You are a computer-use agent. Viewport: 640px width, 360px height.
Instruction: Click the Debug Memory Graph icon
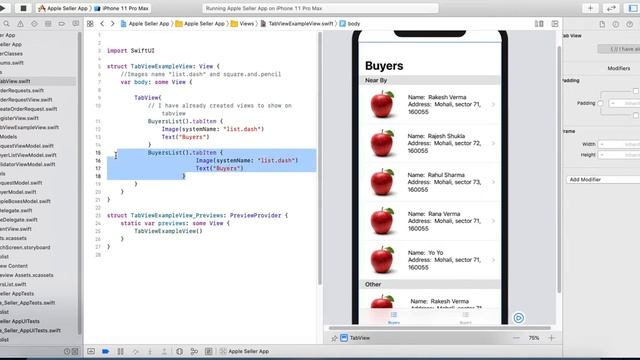tap(194, 351)
